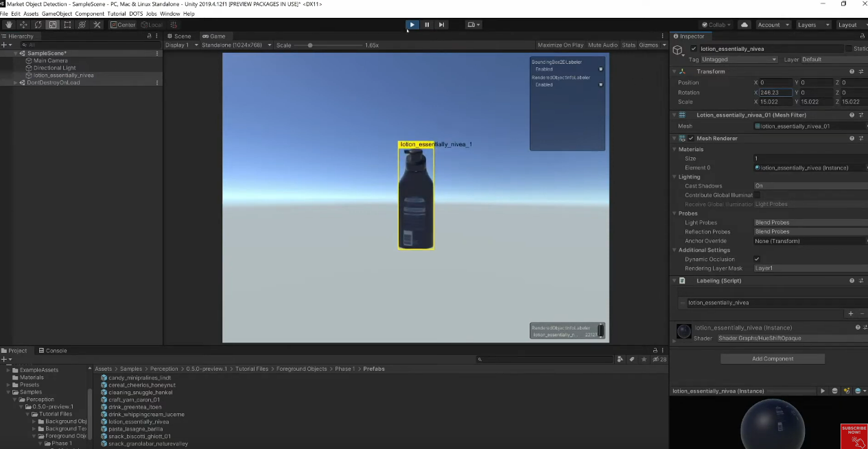Select the Hand tool in toolbar
This screenshot has height=449, width=868.
[9, 25]
